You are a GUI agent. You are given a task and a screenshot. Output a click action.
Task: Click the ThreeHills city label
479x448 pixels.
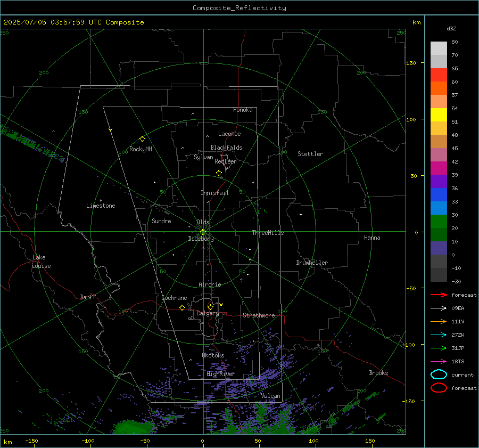(x=268, y=233)
